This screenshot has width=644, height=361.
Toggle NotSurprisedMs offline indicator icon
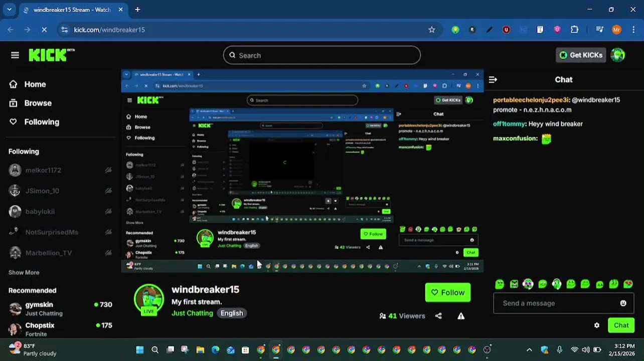(x=108, y=232)
